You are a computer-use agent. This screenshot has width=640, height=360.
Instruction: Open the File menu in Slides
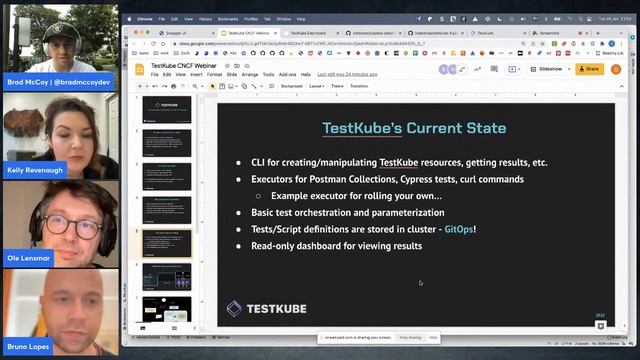coord(154,75)
